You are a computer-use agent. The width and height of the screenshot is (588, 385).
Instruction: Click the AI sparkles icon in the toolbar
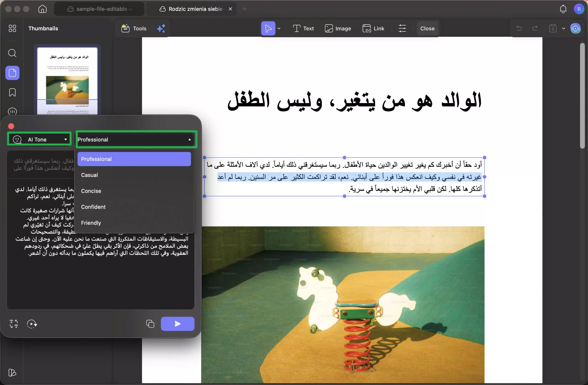click(161, 28)
